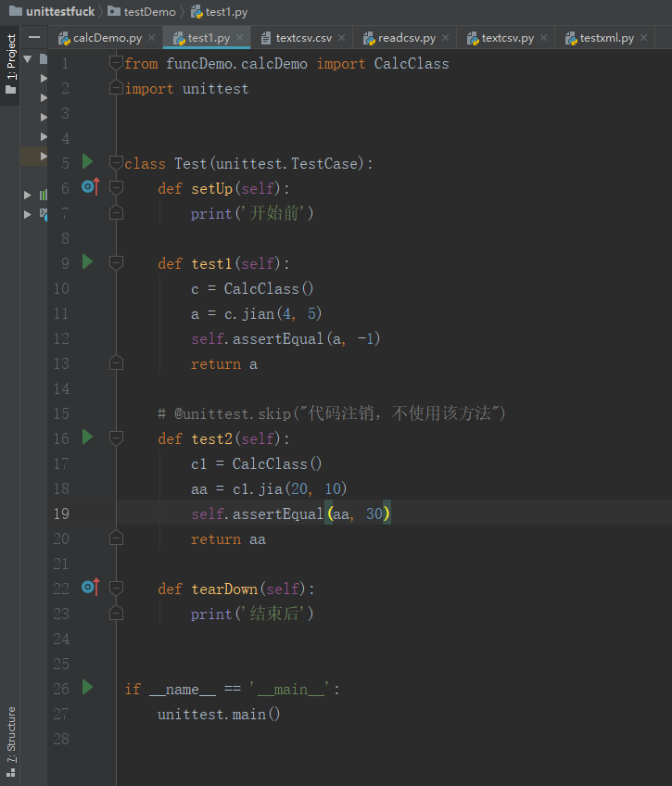Image resolution: width=672 pixels, height=786 pixels.
Task: Click 'return aa' on line 20
Action: [x=229, y=539]
